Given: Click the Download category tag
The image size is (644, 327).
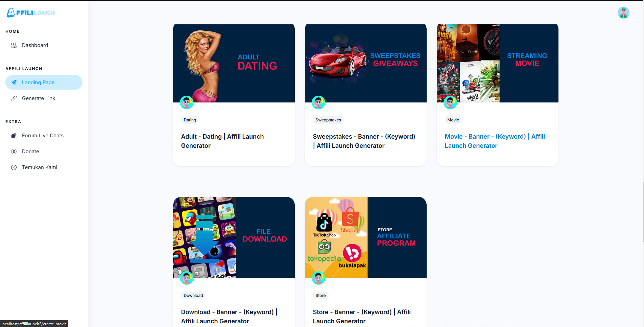Looking at the screenshot, I should coord(193,296).
